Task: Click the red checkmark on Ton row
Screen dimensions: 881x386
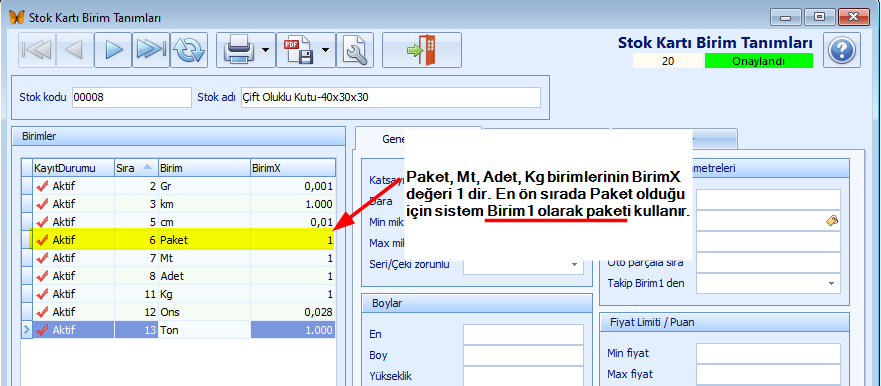Action: [42, 330]
